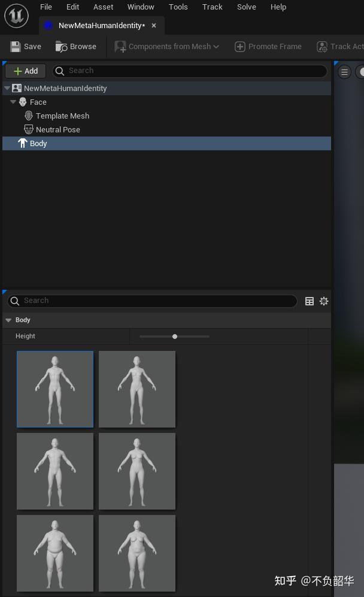Focus the details panel Search field
Viewport: 364px width, 597px height.
pyautogui.click(x=152, y=301)
